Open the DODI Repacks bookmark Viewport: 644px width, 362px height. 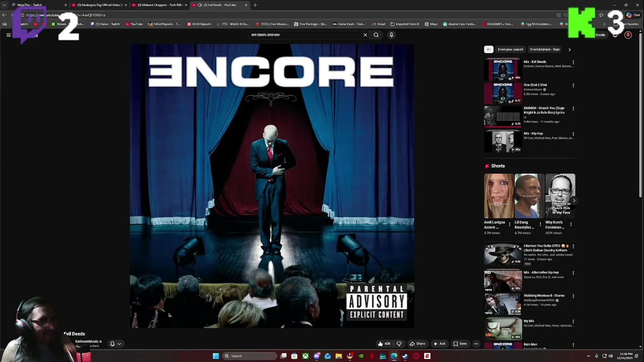tap(199, 24)
